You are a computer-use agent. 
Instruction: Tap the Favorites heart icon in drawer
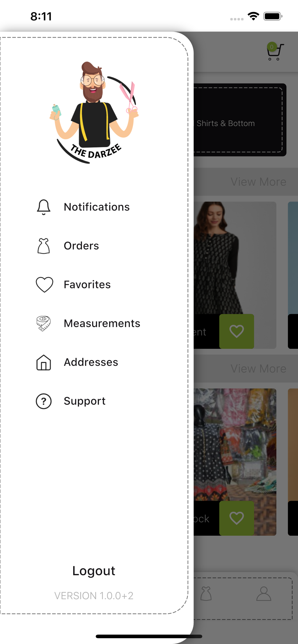click(44, 285)
